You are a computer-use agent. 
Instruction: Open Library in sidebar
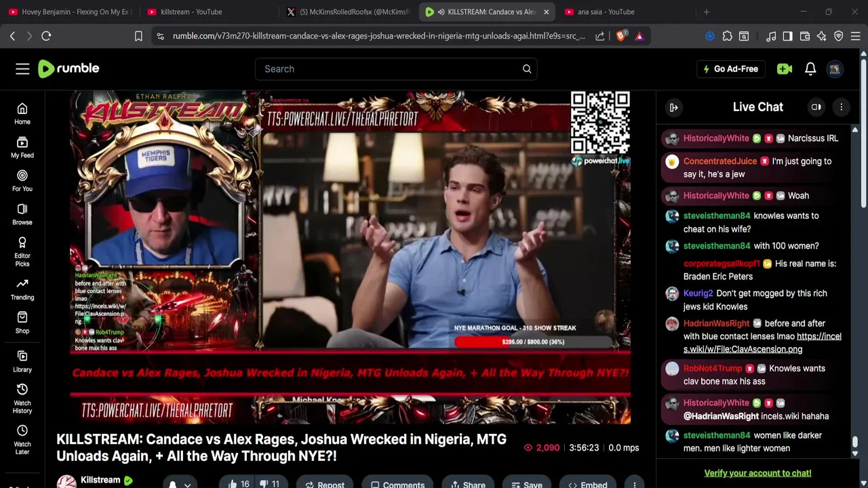point(22,362)
